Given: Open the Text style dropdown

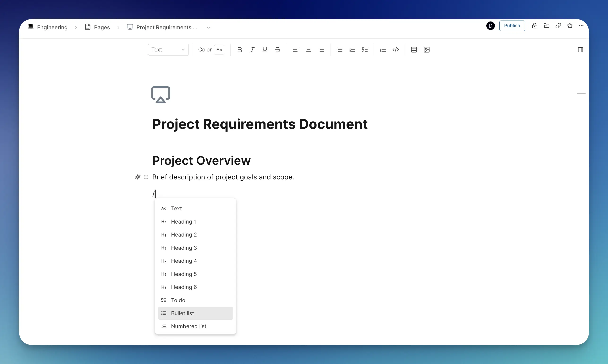Looking at the screenshot, I should (168, 50).
